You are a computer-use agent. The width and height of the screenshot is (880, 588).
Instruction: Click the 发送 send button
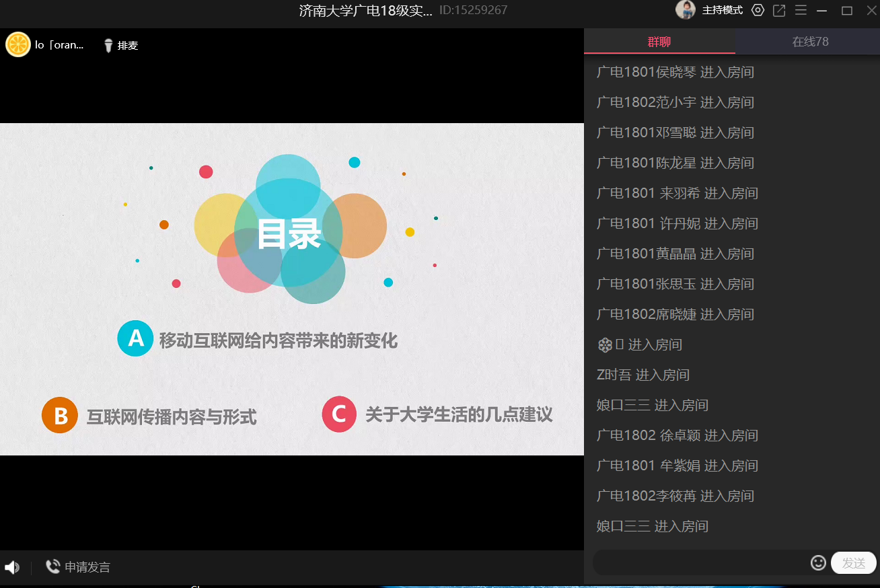point(853,562)
